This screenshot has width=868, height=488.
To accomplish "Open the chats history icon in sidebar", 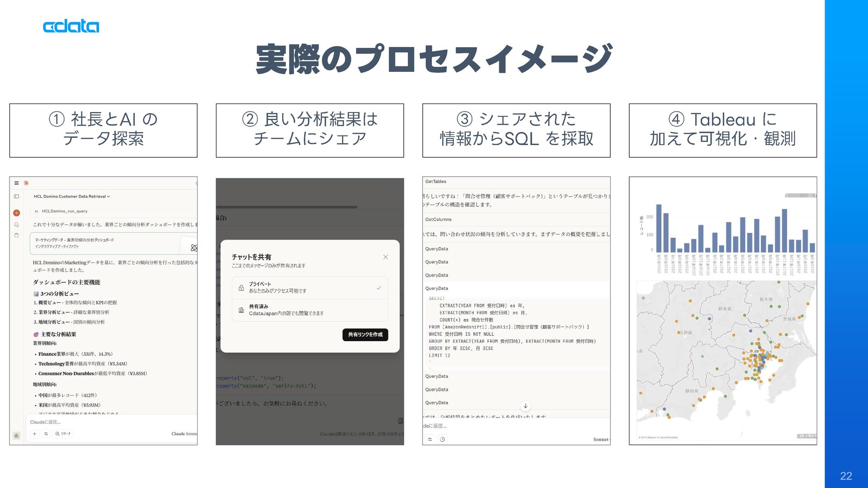I will point(16,225).
